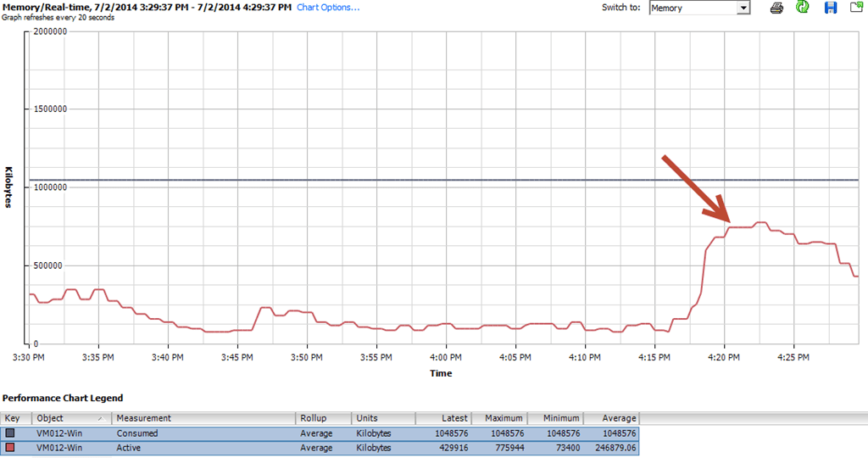The width and height of the screenshot is (868, 458).
Task: Click the Latest value 429916
Action: tap(453, 448)
